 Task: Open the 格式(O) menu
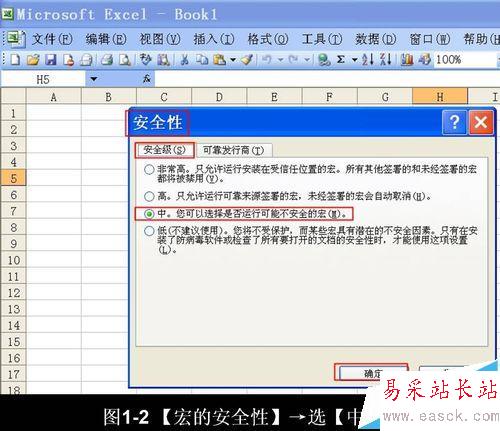(x=268, y=39)
